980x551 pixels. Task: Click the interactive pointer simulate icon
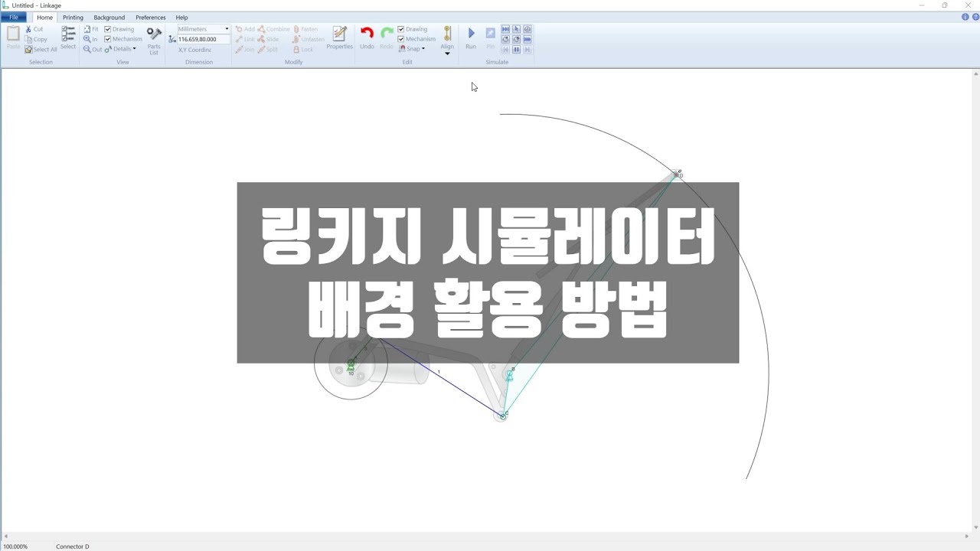[x=517, y=29]
